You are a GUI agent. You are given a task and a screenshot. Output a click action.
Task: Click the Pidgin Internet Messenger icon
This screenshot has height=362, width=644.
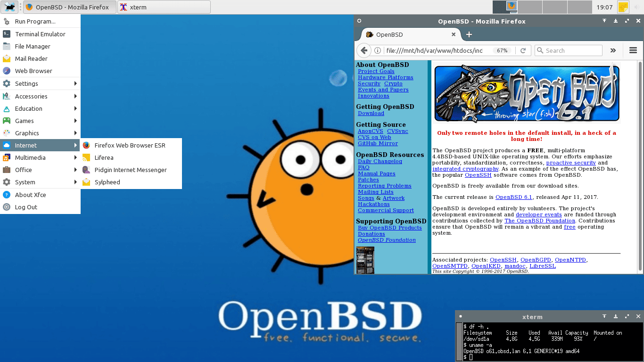pyautogui.click(x=86, y=170)
